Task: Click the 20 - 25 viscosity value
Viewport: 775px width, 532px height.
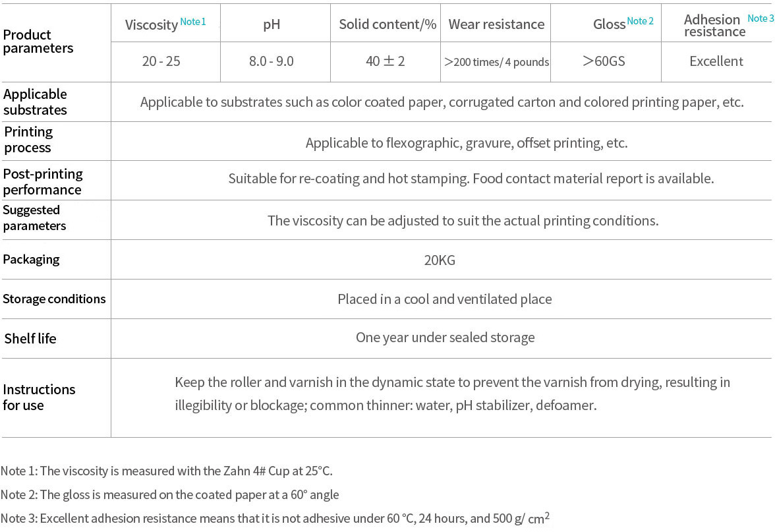Action: point(161,61)
